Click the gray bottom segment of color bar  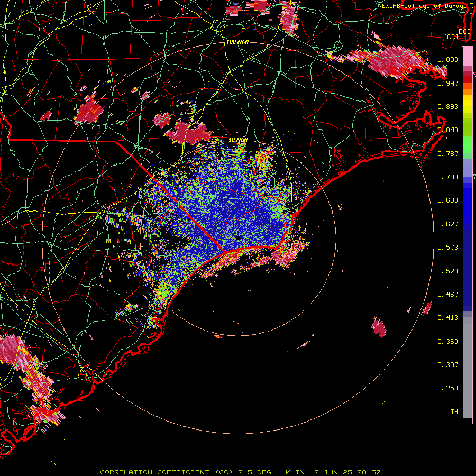[x=467, y=368]
